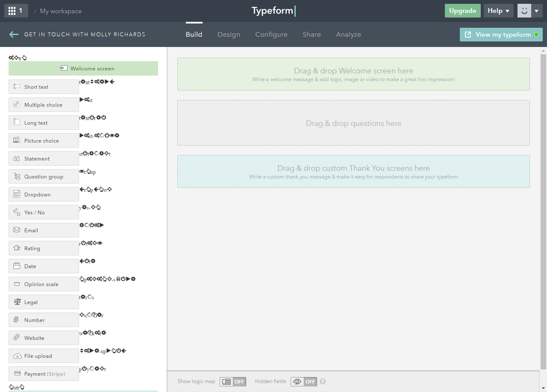The height and width of the screenshot is (392, 547).
Task: Click the Yes / No label
Action: coord(35,212)
